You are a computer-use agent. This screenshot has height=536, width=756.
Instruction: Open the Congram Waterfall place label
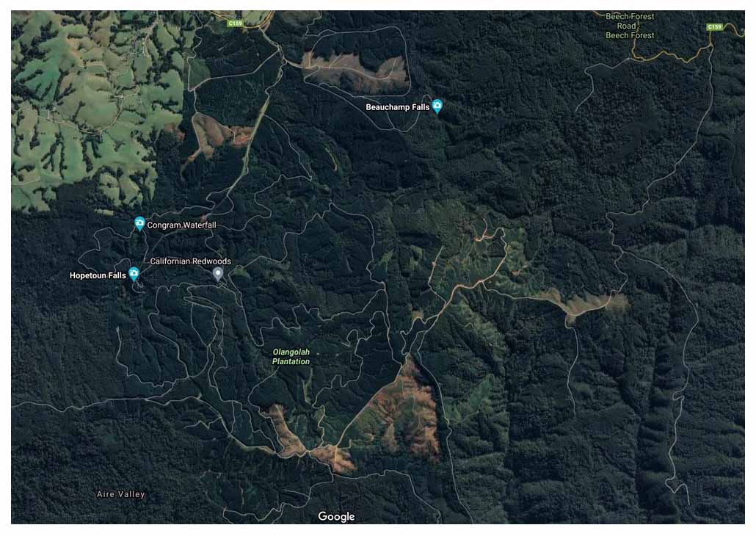coord(181,225)
